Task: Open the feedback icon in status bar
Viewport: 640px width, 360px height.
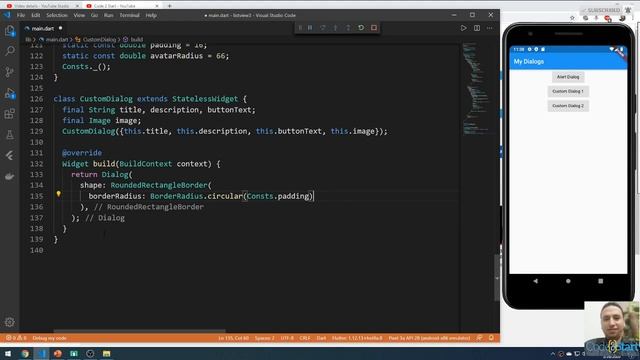Action: [x=480, y=338]
